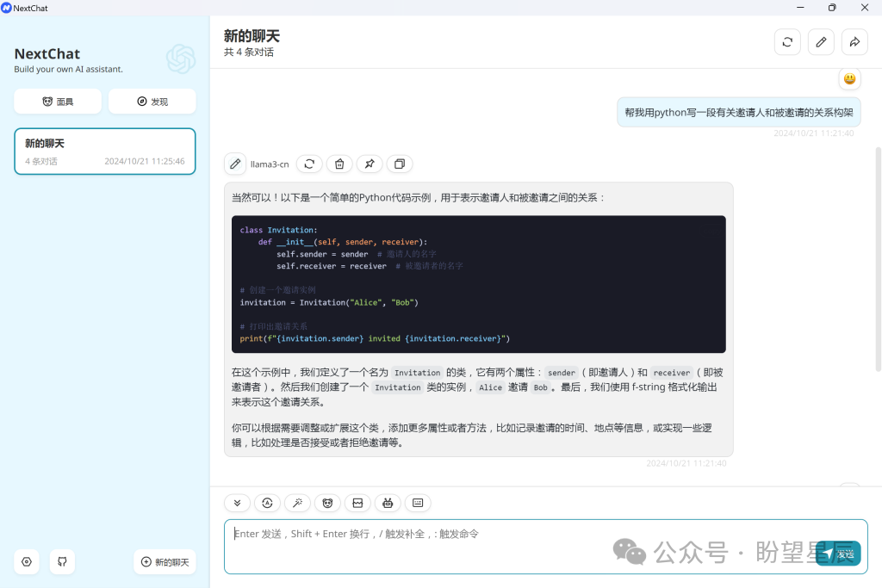Delete the llama3-cn message with trash icon
The height and width of the screenshot is (588, 882).
pyautogui.click(x=339, y=164)
